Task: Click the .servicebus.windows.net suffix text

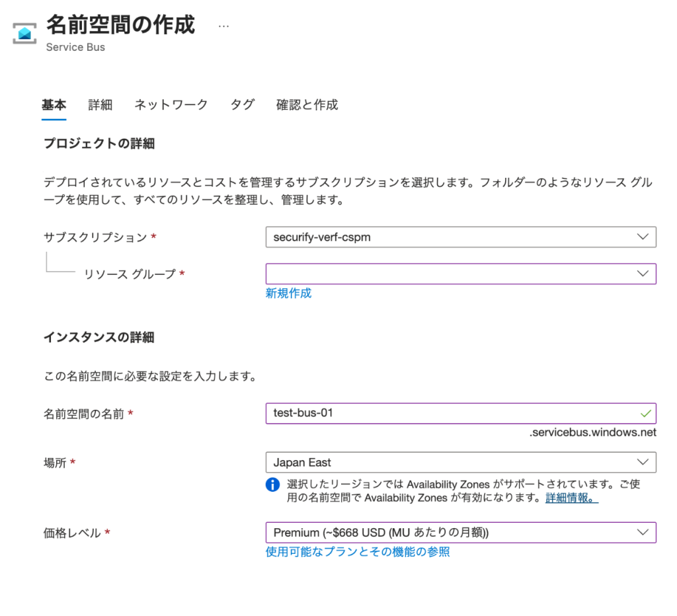Action: [x=592, y=433]
